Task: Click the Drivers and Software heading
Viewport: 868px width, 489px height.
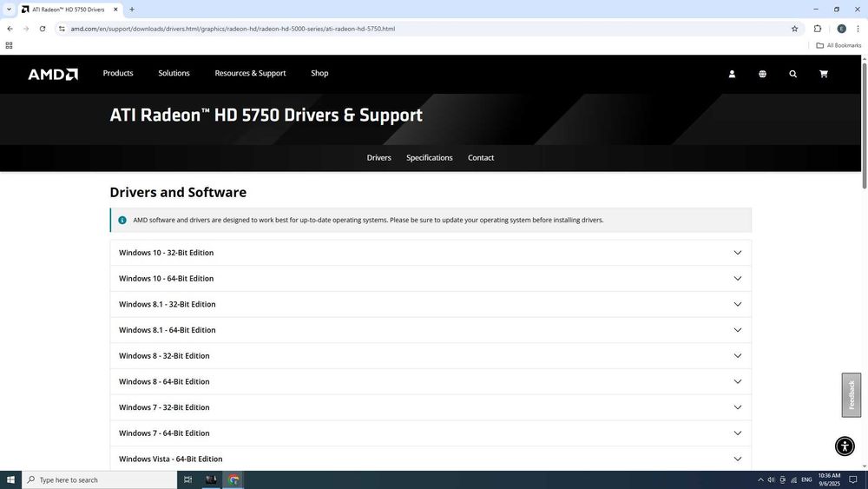Action: (x=178, y=192)
